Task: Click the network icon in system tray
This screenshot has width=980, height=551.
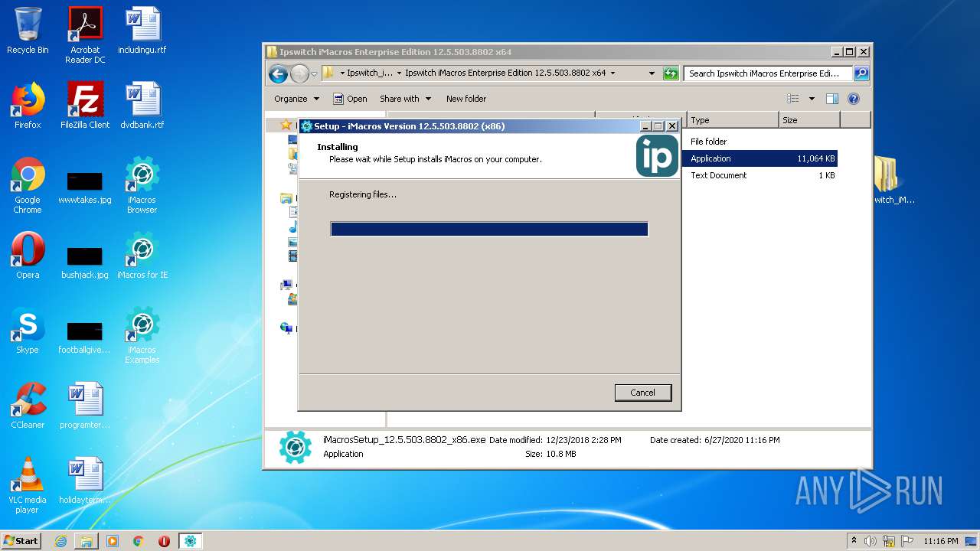Action: (x=889, y=541)
